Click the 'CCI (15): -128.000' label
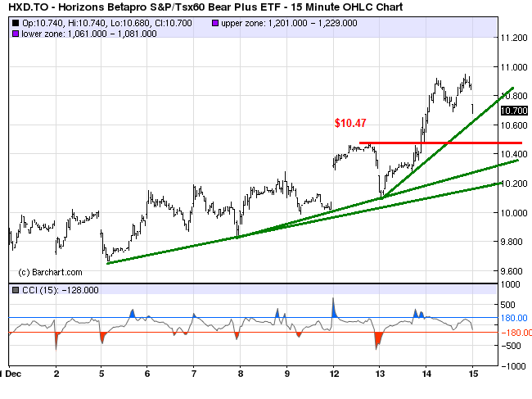 click(61, 290)
